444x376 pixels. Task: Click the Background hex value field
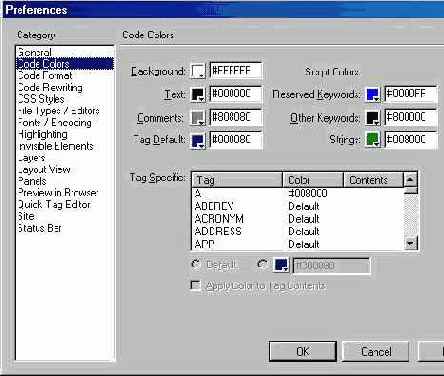236,71
